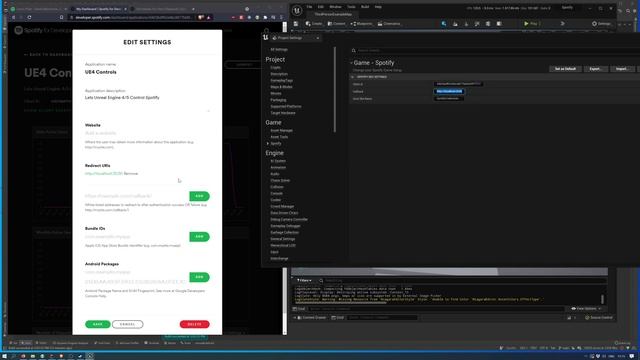Collapse the Spotify settings section arrow
This screenshot has height=360, width=640.
(x=353, y=77)
